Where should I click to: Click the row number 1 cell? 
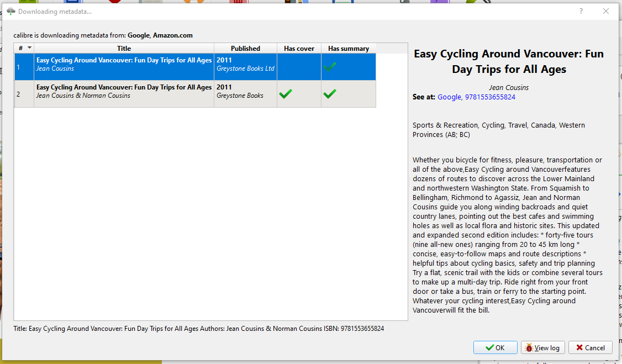24,67
